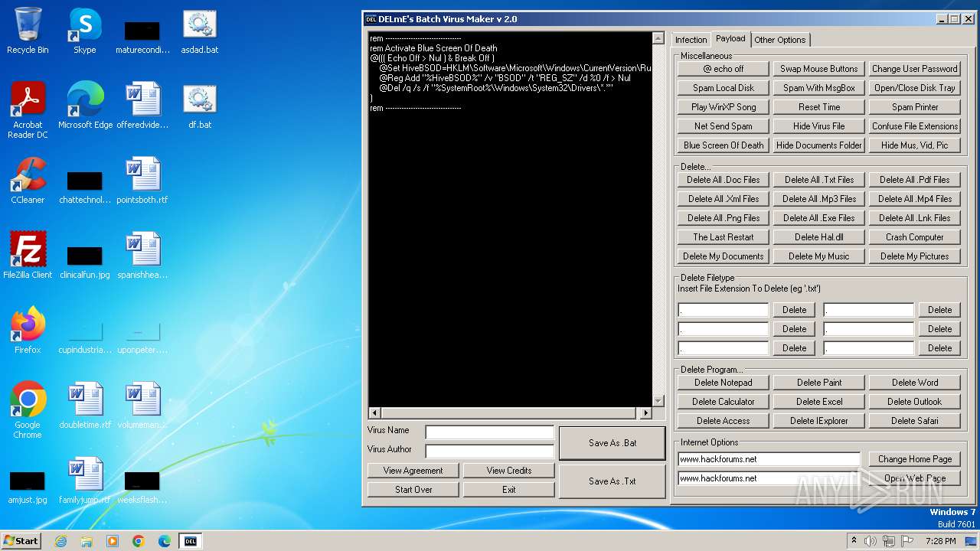Click the Change Home Page button

click(x=915, y=459)
